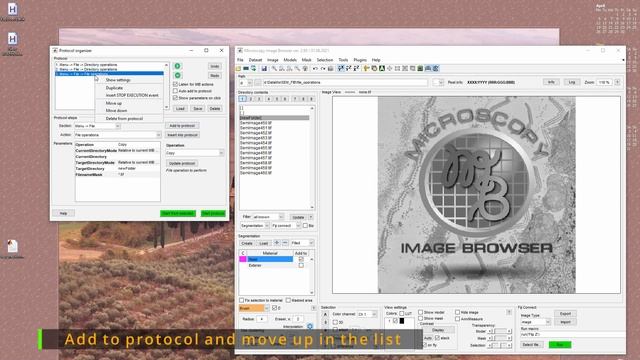Enable Fix selection to material checkbox

[x=241, y=300]
